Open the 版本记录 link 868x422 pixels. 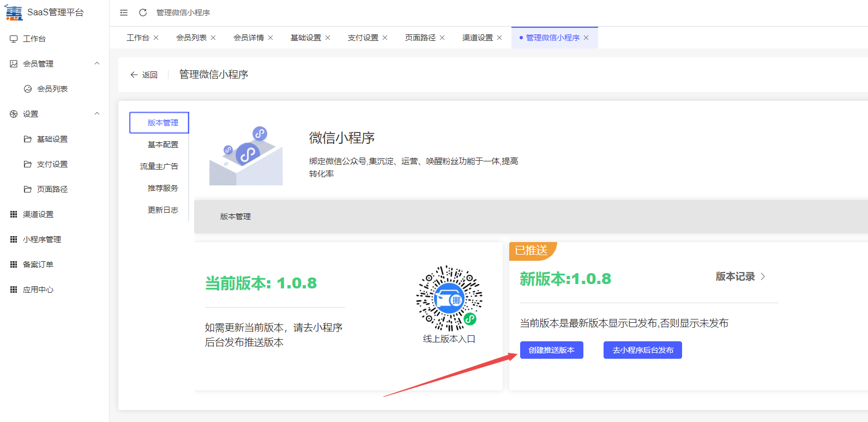(x=736, y=276)
